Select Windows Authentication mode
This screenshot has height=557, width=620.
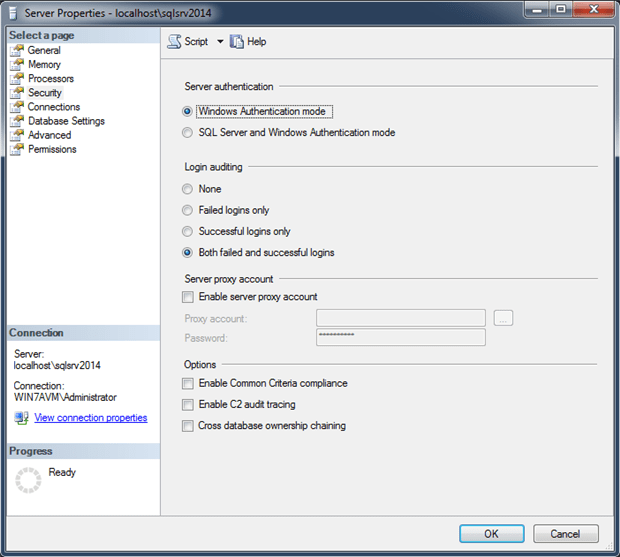point(187,111)
